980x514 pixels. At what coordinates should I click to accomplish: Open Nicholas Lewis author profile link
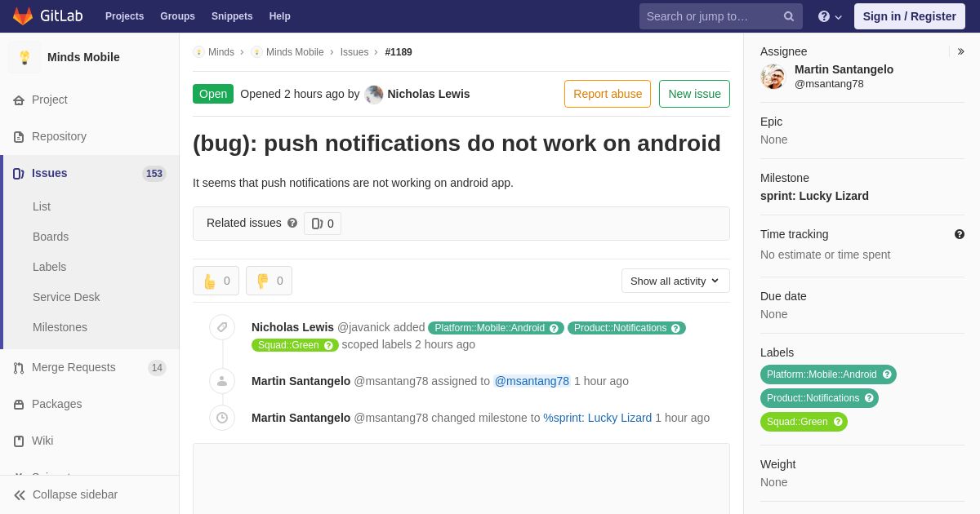(x=429, y=94)
